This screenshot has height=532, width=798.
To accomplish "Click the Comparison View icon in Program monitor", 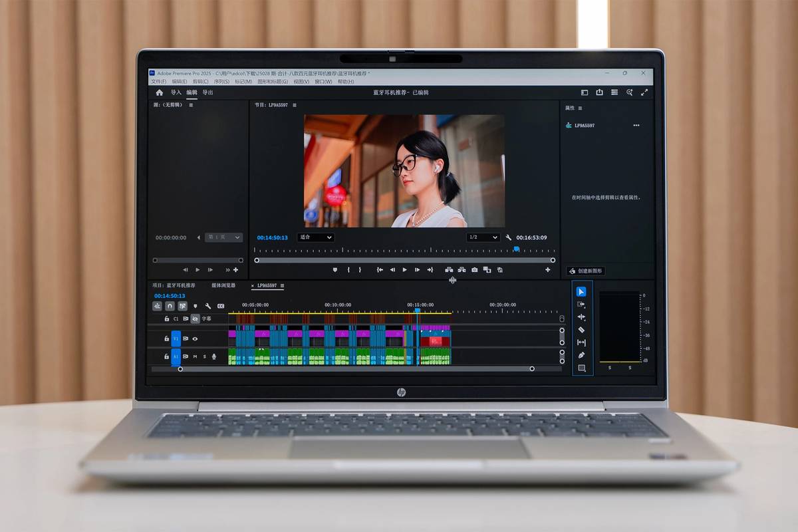I will point(487,270).
